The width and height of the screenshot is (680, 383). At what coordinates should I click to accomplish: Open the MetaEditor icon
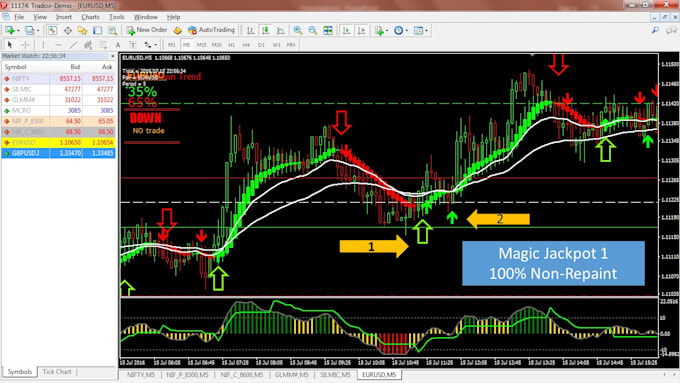tap(177, 30)
